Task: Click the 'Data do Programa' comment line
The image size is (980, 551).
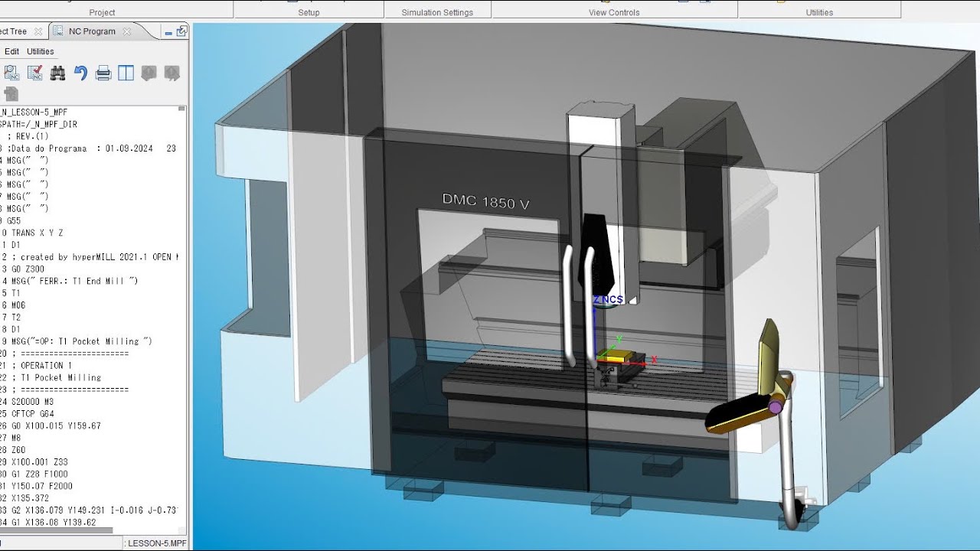Action: [92, 148]
